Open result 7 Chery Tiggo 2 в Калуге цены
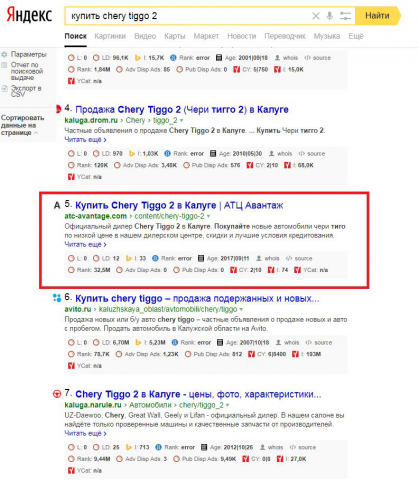This screenshot has height=480, width=419. (198, 394)
